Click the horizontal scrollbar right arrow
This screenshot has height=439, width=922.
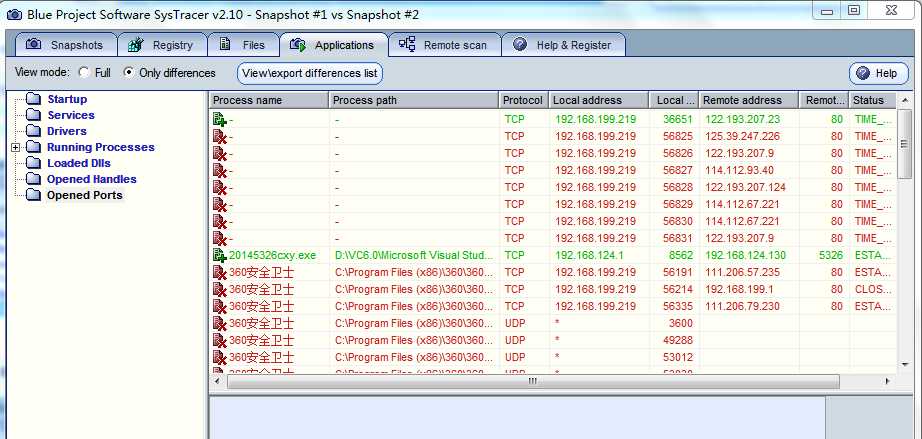[x=887, y=381]
